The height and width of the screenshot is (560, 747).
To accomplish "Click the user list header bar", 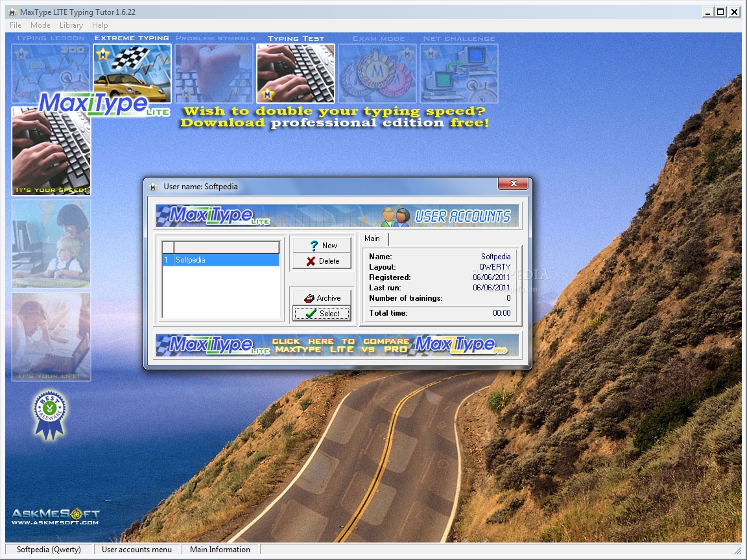I will [x=221, y=247].
